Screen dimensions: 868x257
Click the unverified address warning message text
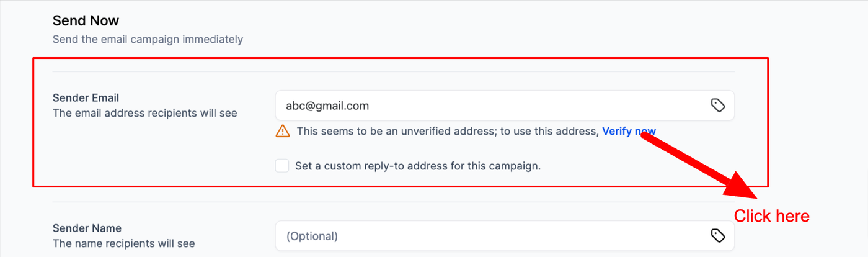pos(446,131)
